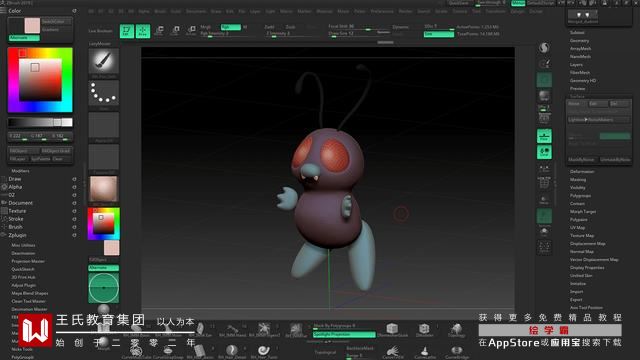Open the Preferences menu
The height and width of the screenshot is (360, 640).
382,11
